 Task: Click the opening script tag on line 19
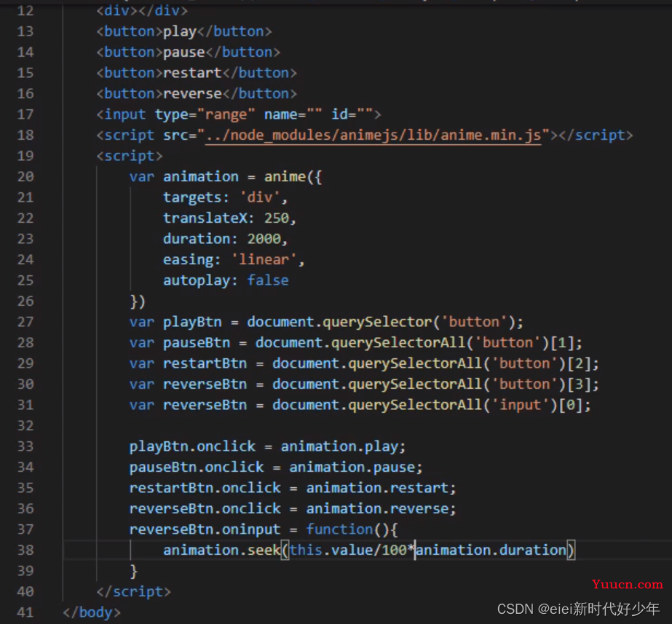[x=130, y=156]
